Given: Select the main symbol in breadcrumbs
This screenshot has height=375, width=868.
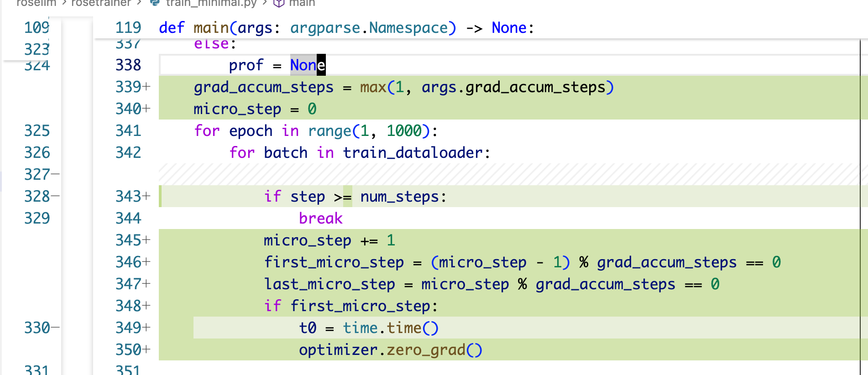Looking at the screenshot, I should 302,3.
